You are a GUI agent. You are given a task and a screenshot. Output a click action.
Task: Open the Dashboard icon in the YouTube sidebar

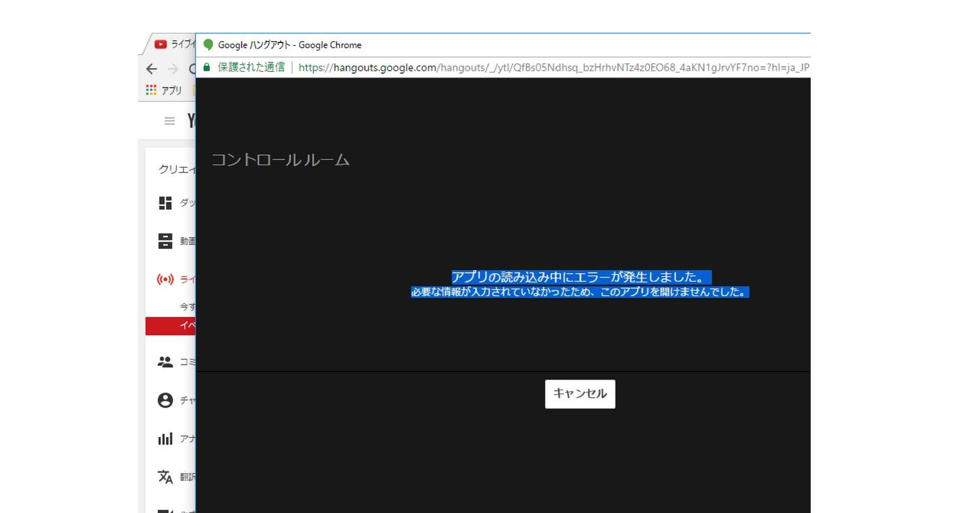165,203
